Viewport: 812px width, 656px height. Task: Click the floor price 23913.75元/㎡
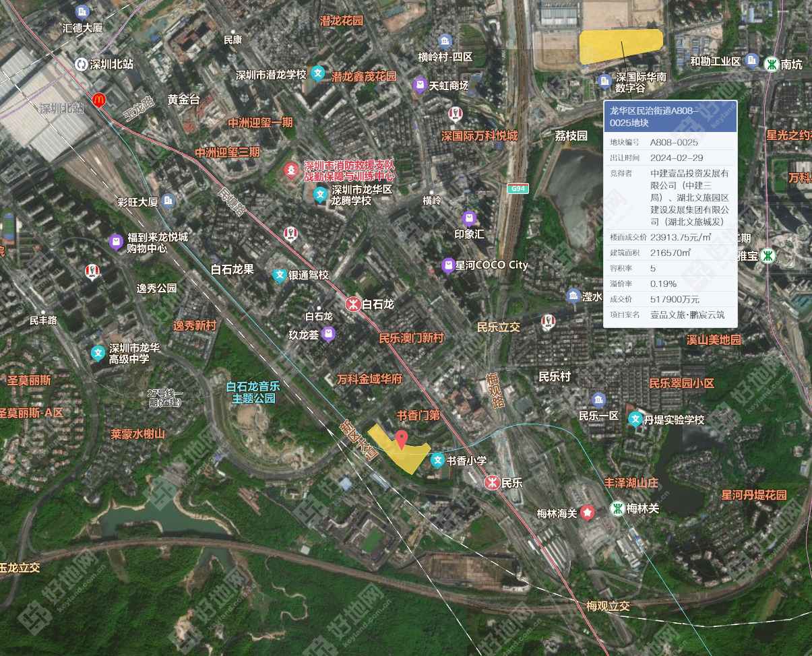(x=681, y=237)
